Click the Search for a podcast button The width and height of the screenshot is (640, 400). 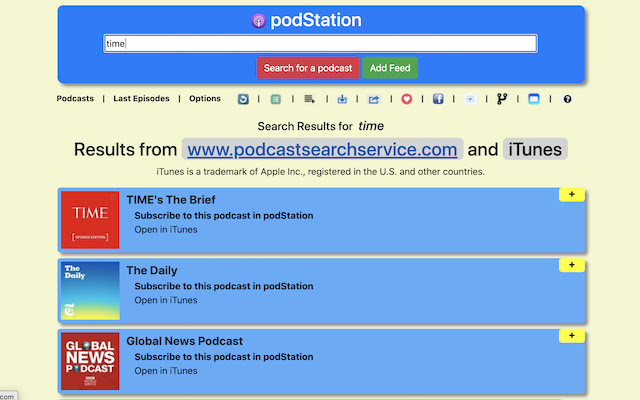click(308, 68)
